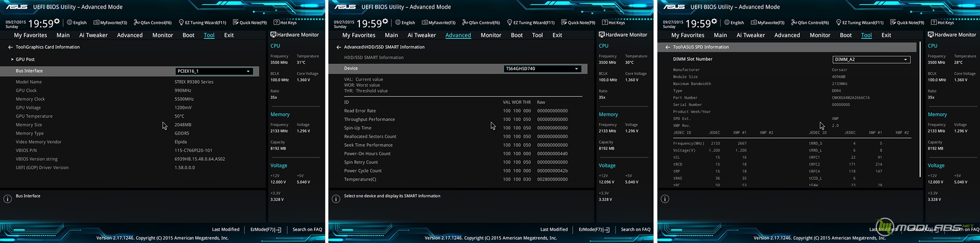Viewport: 980px width, 243px height.
Task: Click the scrollbar in ASUS SPD Information window
Action: tap(920, 109)
